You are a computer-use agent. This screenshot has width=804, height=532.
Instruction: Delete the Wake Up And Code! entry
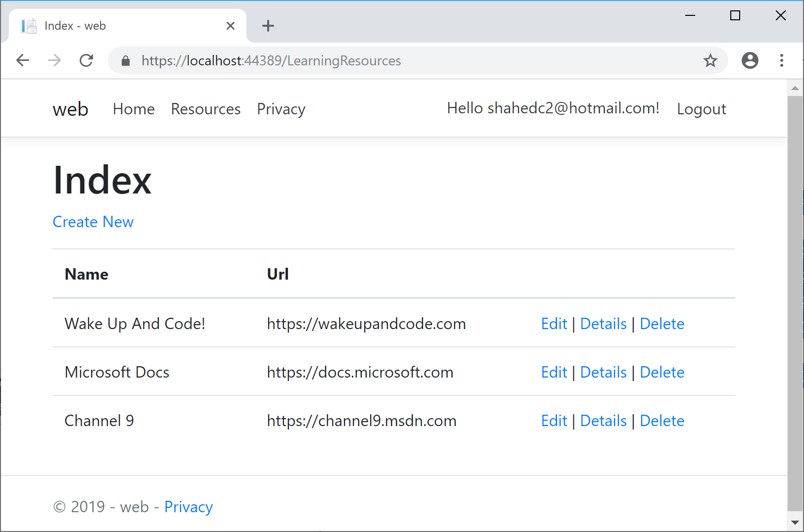pyautogui.click(x=662, y=324)
